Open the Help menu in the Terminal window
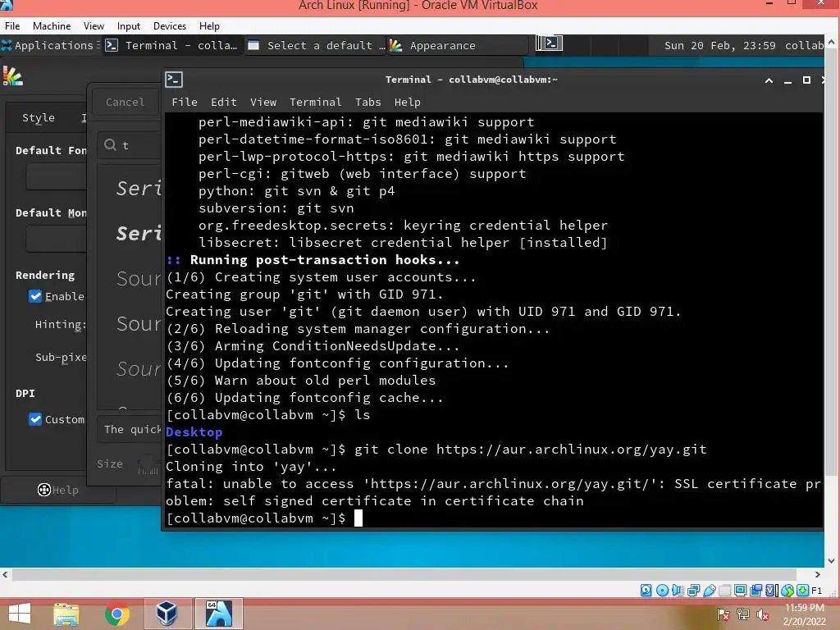Screen dimensions: 840x630 407,102
